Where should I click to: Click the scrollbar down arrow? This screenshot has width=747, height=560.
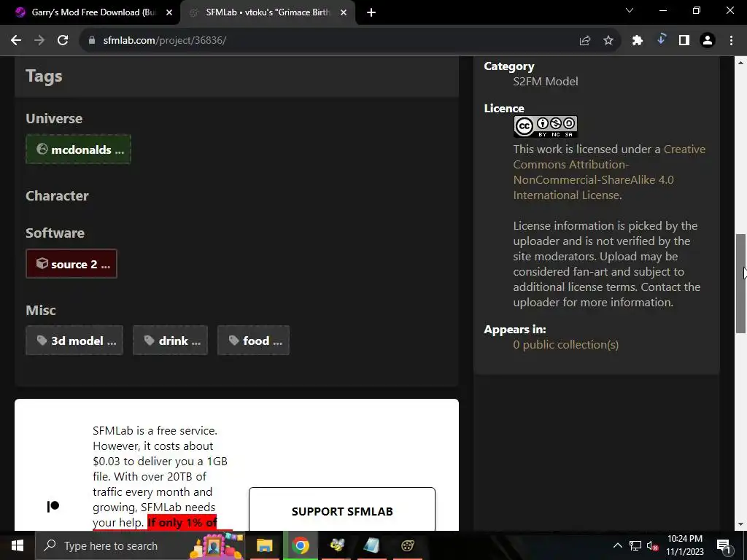click(741, 524)
